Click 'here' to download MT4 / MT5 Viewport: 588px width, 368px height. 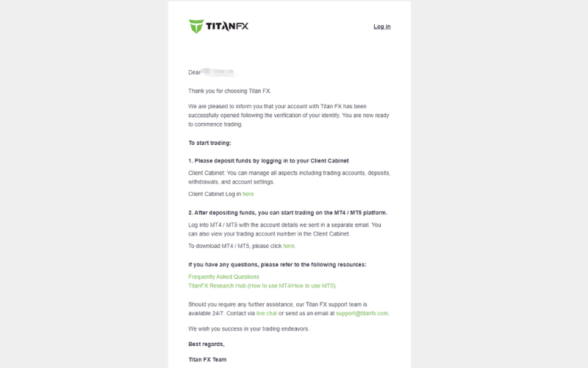click(x=289, y=246)
